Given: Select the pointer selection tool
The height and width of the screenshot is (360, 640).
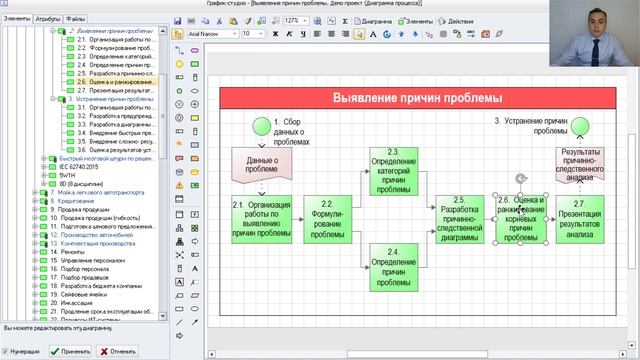Looking at the screenshot, I should click(x=359, y=34).
